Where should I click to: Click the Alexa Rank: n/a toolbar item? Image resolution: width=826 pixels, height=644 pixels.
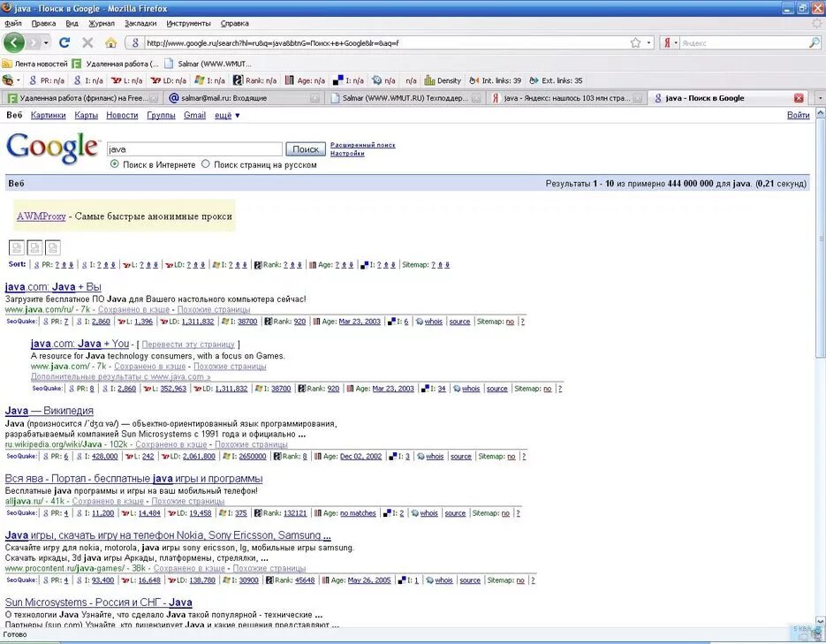254,80
